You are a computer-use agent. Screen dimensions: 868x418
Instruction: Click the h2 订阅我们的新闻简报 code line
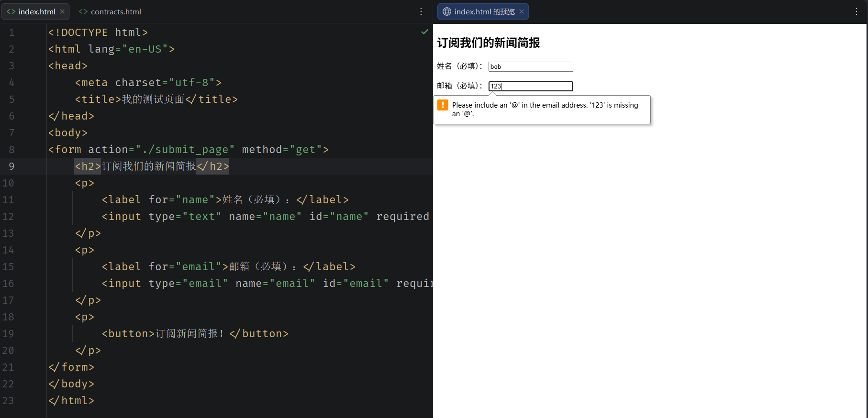[152, 166]
